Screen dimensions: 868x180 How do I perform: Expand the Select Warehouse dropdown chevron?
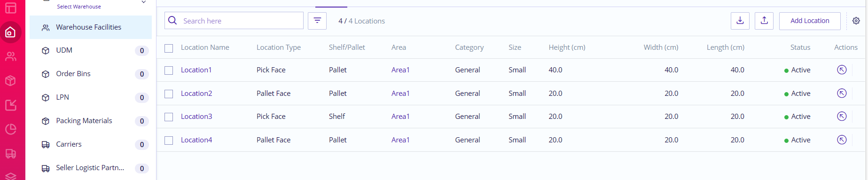pyautogui.click(x=144, y=2)
